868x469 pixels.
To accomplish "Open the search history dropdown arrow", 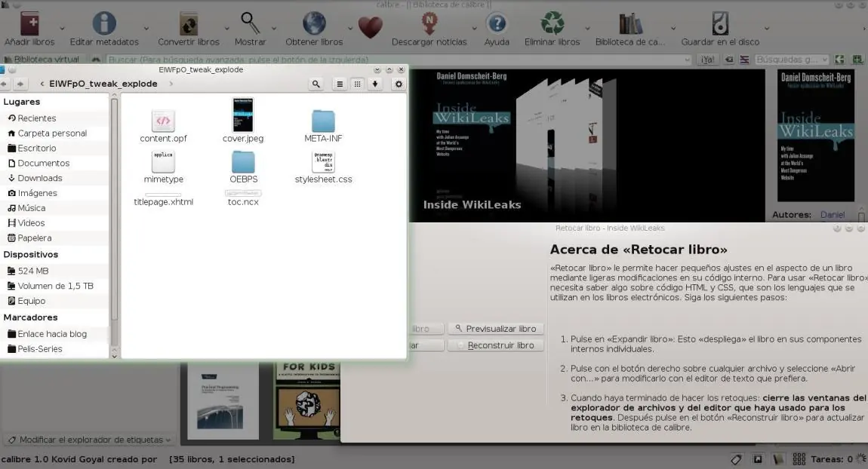I will pyautogui.click(x=687, y=60).
